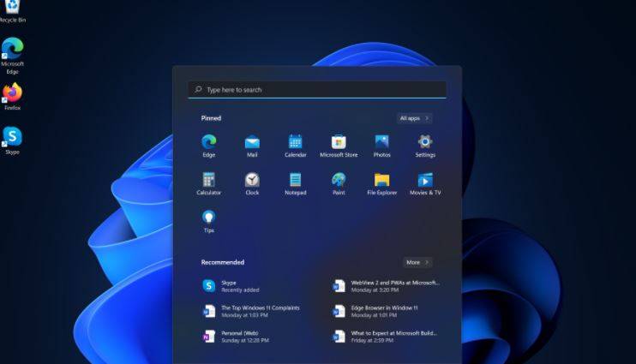Screen dimensions: 636x364
Task: Select Recycle Bin on the desktop
Action: click(13, 11)
